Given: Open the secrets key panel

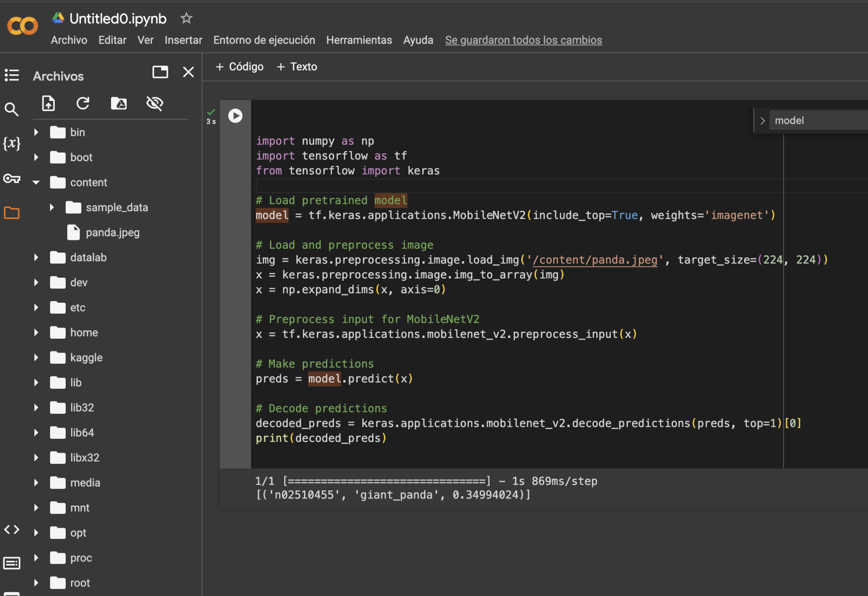Looking at the screenshot, I should coord(11,178).
